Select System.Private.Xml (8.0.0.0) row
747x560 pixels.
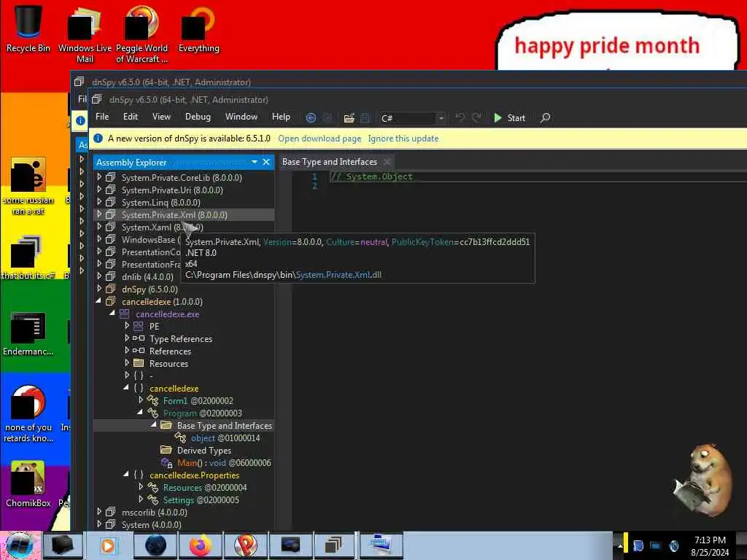[x=183, y=215]
